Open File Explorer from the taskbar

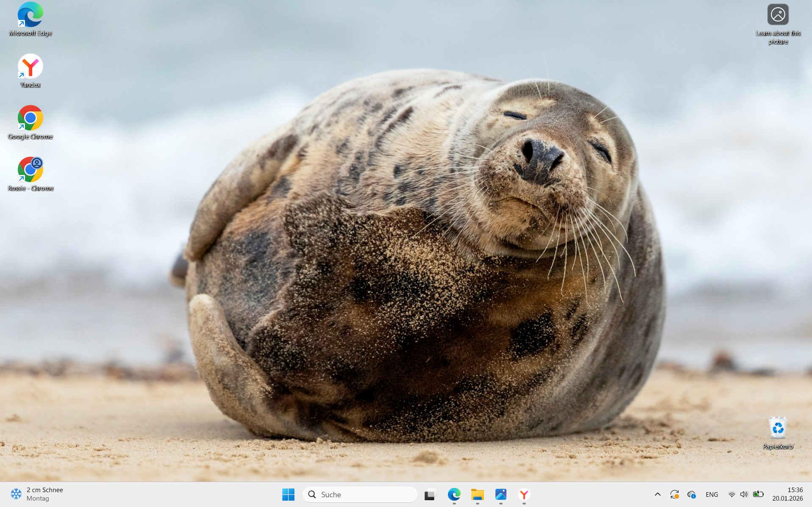click(477, 494)
